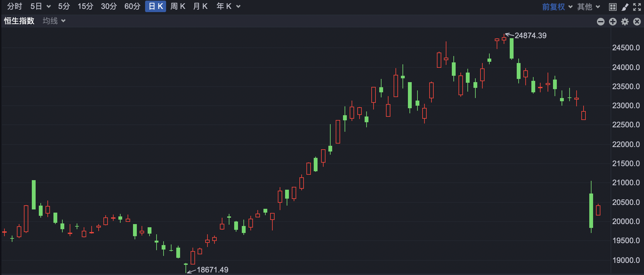This screenshot has height=275, width=644.
Task: Click the 21500.0 axis label
Action: coord(626,164)
